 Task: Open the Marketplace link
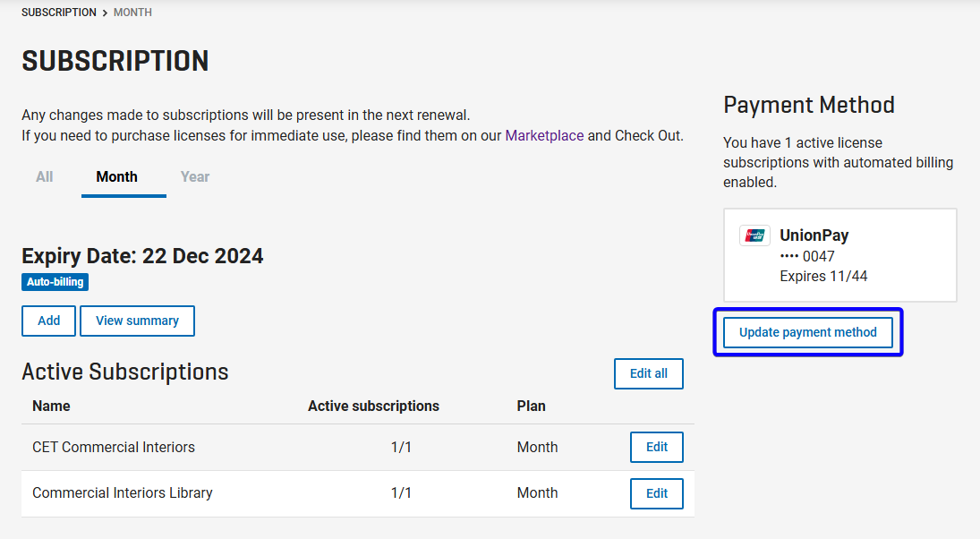[x=544, y=136]
